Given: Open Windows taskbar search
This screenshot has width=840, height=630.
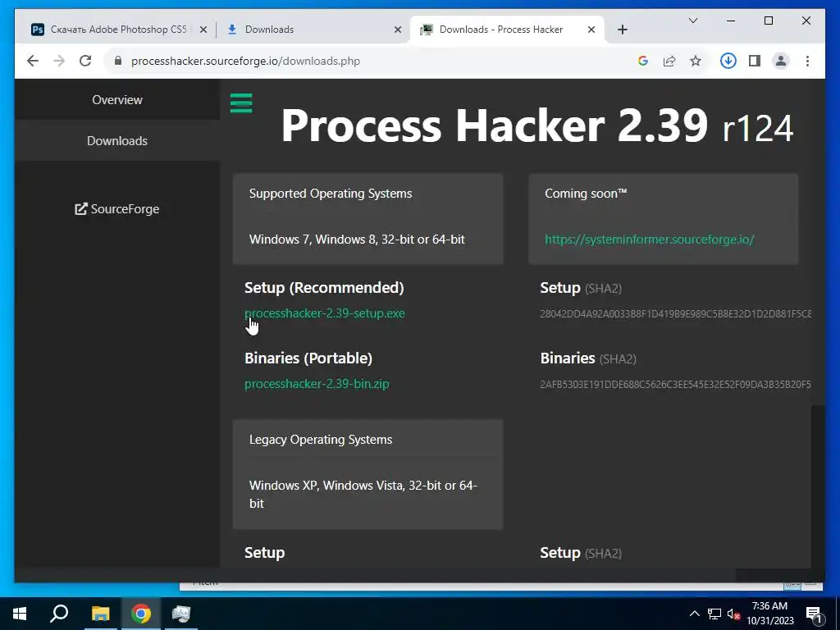Looking at the screenshot, I should [59, 614].
